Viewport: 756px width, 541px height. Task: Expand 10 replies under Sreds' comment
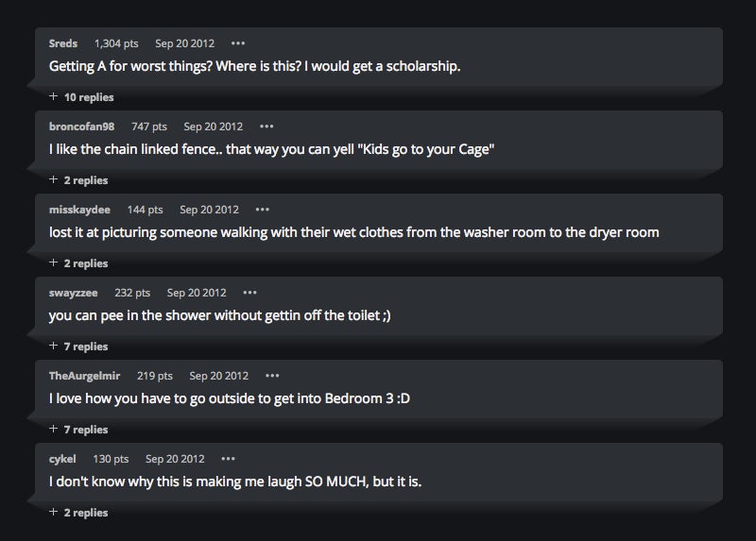click(x=81, y=97)
